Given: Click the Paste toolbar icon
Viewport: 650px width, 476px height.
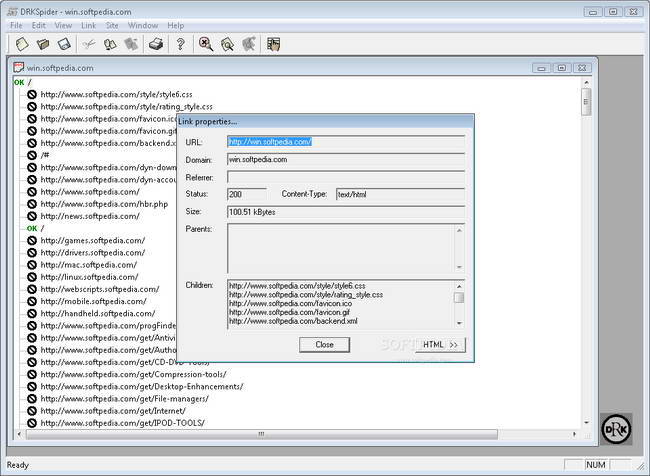Looking at the screenshot, I should tap(131, 44).
